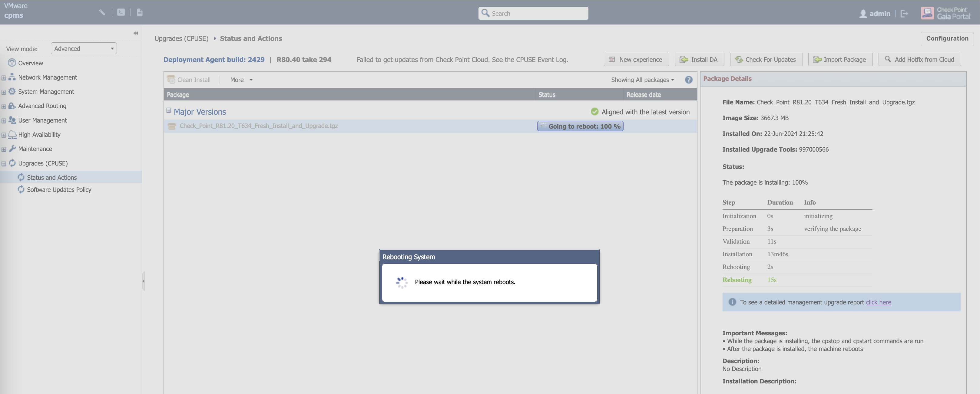Click the Check For Updates button
The image size is (980, 394).
(766, 59)
